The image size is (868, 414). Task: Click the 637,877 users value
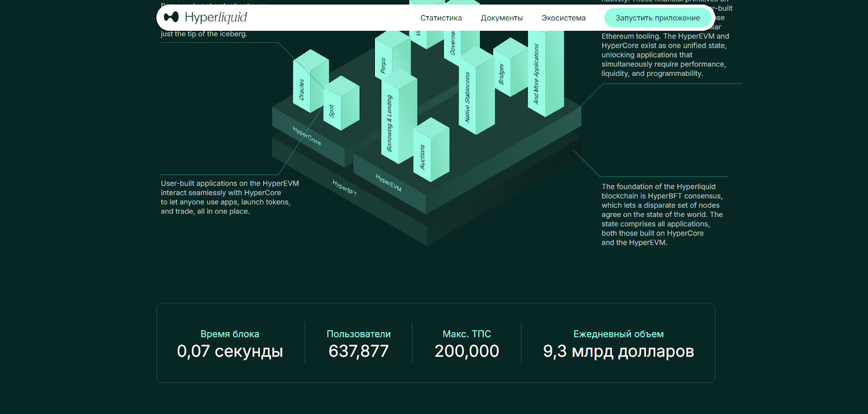359,351
